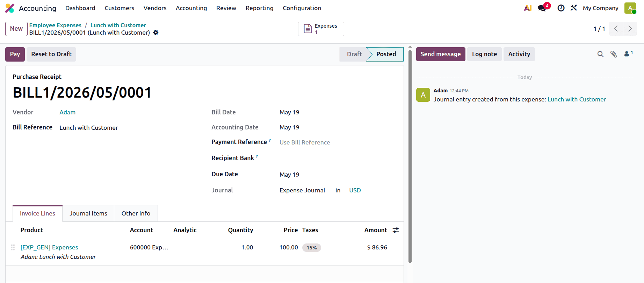This screenshot has height=283, width=644.
Task: Click the Bill Reference field value
Action: 89,128
